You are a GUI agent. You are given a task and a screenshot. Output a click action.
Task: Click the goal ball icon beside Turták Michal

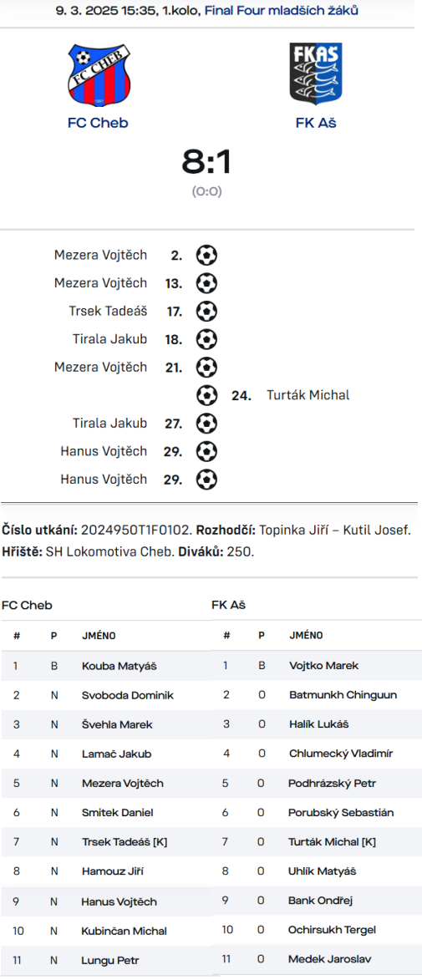[206, 395]
